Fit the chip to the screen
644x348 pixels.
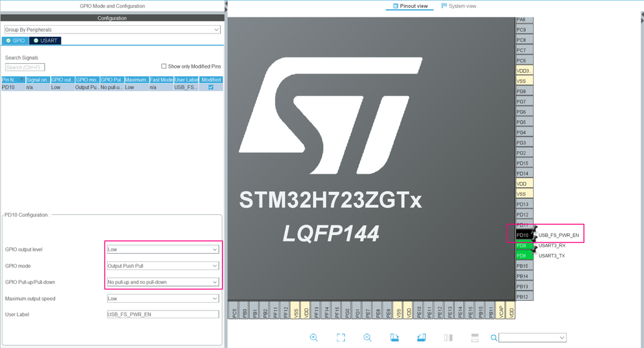341,337
